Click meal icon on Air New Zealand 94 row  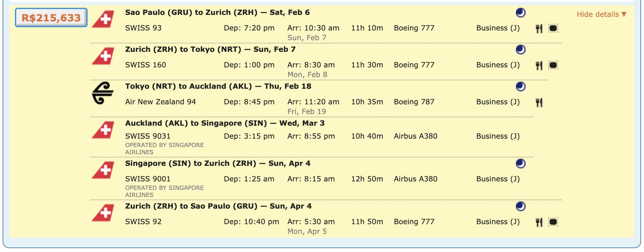pyautogui.click(x=539, y=102)
